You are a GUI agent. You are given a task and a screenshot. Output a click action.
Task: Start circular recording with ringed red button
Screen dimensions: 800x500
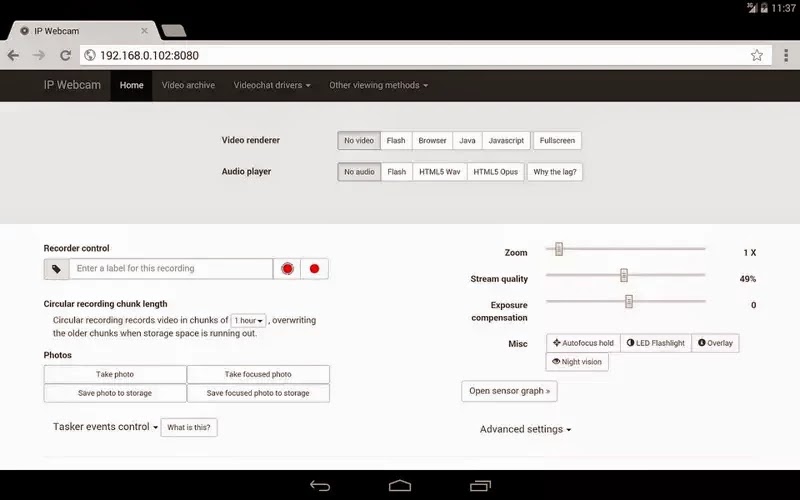click(287, 269)
